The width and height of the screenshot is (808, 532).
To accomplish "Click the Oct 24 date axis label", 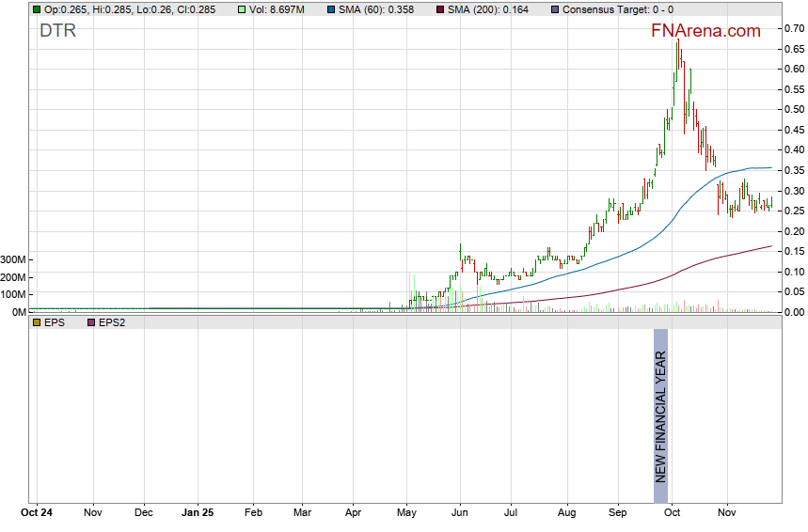I will [x=39, y=513].
